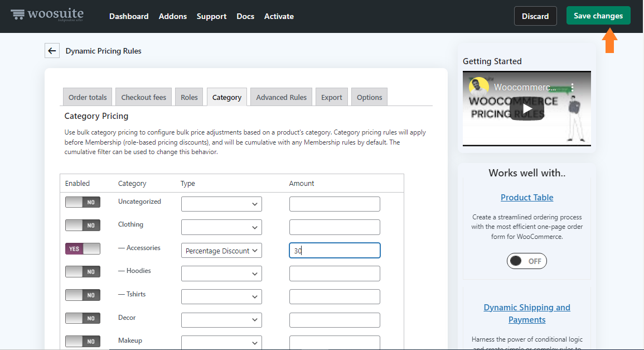Switch to the Export tab
The image size is (644, 350).
tap(331, 97)
